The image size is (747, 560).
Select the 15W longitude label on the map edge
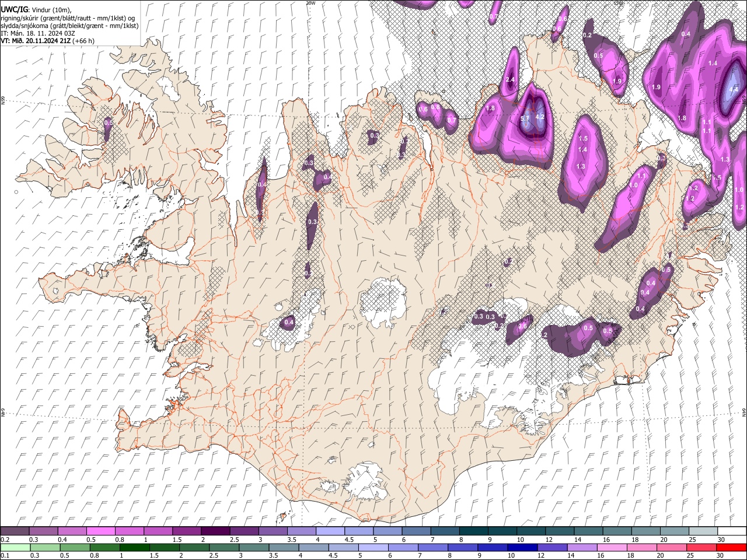619,3
